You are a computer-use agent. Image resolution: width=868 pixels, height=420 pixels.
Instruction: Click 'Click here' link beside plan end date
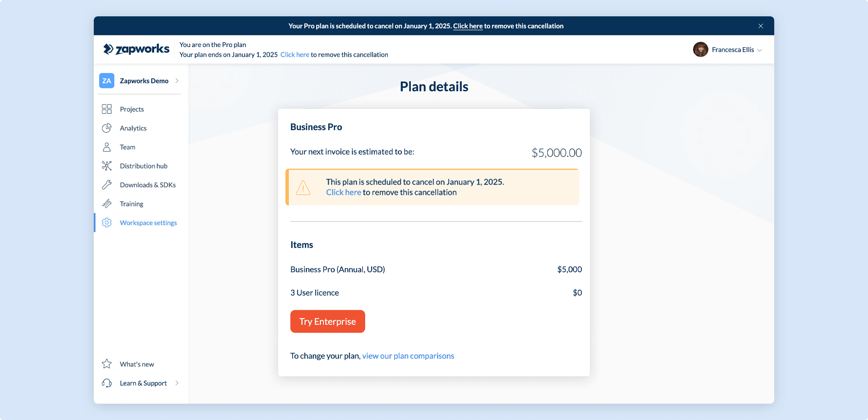pyautogui.click(x=295, y=54)
